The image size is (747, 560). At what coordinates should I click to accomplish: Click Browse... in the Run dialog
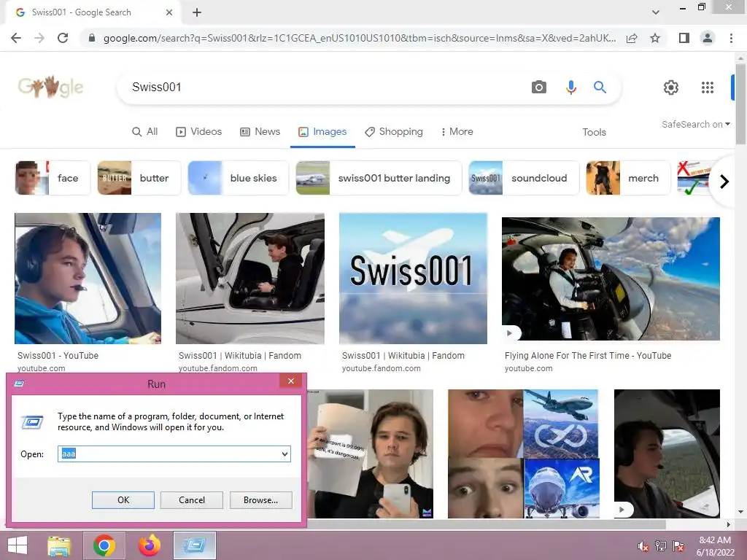[x=260, y=500]
